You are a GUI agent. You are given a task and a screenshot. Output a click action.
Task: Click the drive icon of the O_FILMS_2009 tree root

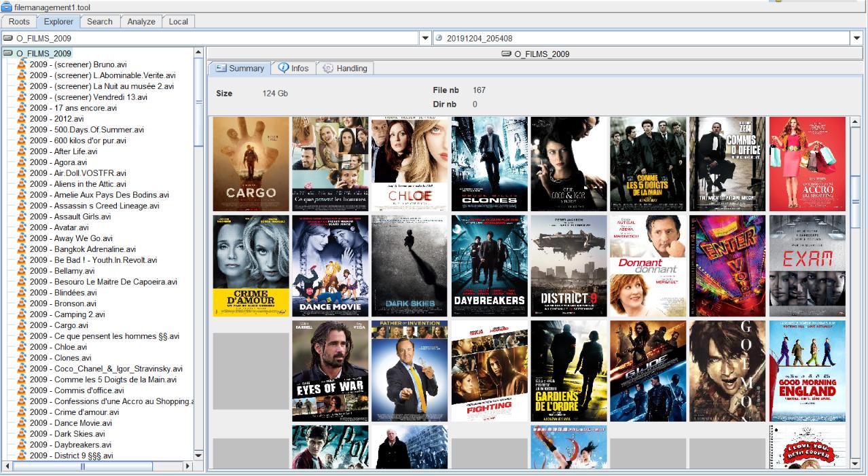pos(9,53)
